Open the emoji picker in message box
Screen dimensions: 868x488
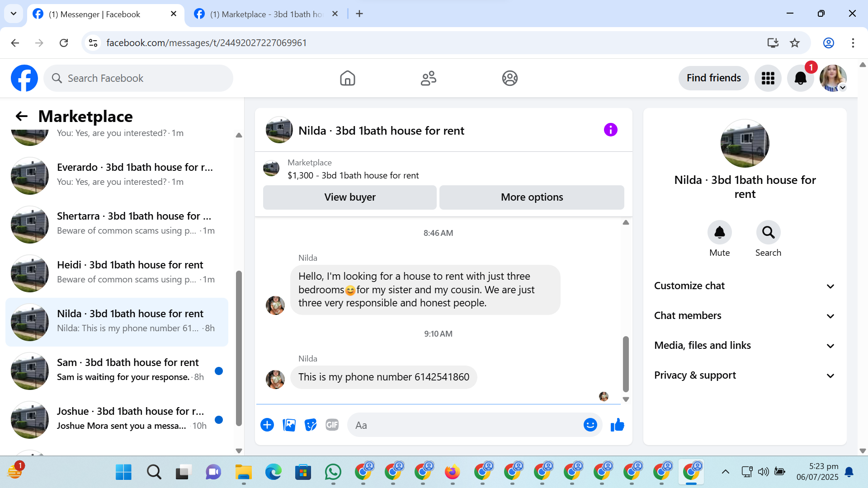coord(590,425)
